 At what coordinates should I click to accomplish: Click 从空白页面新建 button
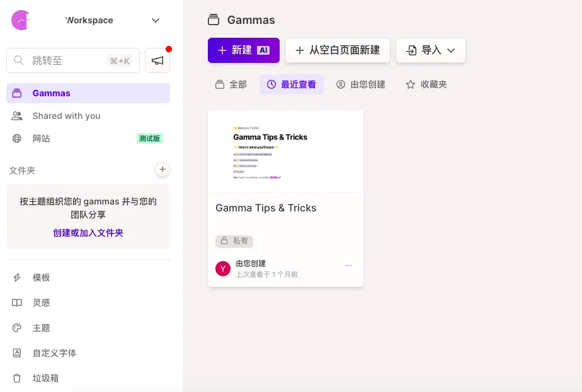338,50
